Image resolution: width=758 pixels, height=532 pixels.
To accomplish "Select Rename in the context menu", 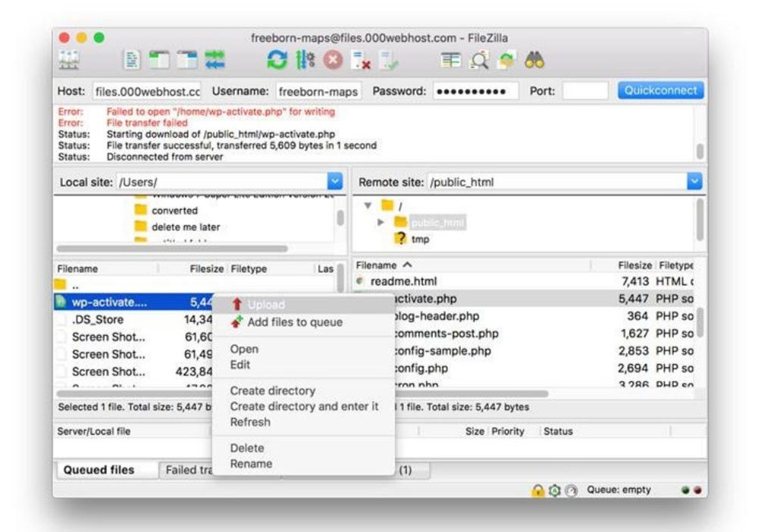I will click(251, 464).
